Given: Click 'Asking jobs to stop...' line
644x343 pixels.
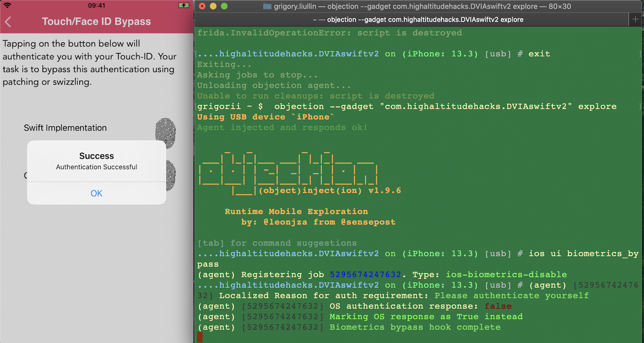Looking at the screenshot, I should [x=257, y=75].
